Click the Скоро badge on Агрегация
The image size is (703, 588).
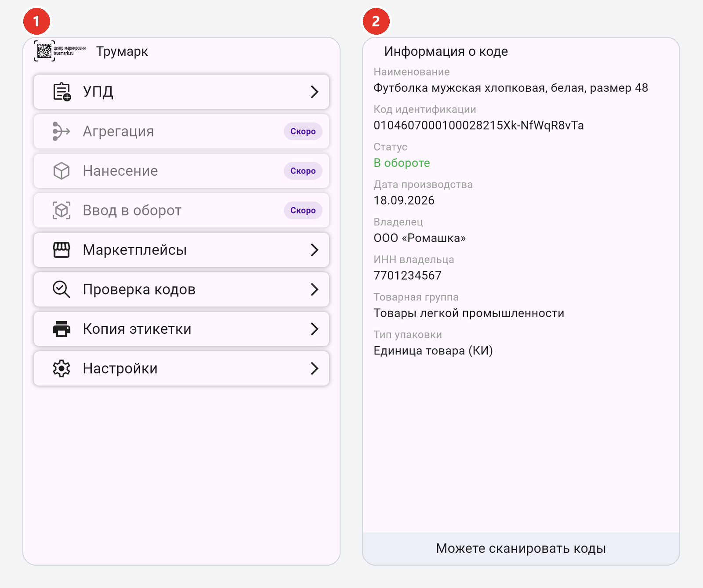[x=303, y=131]
